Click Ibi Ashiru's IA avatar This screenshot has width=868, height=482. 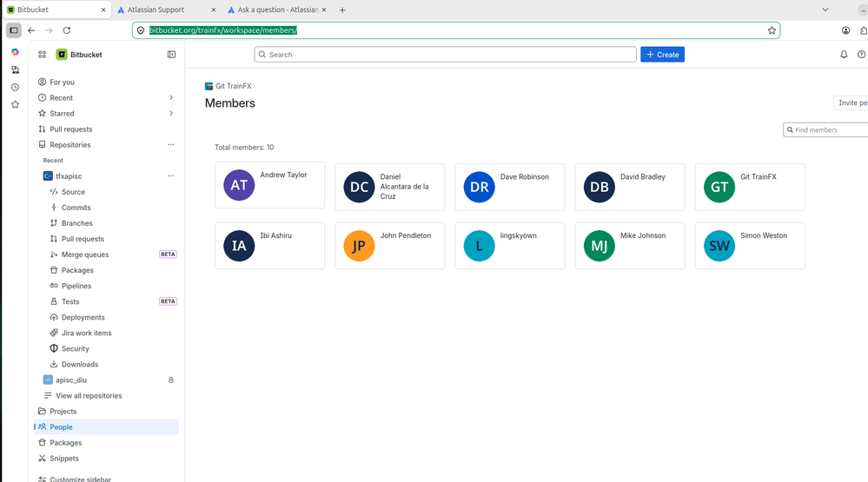click(239, 246)
